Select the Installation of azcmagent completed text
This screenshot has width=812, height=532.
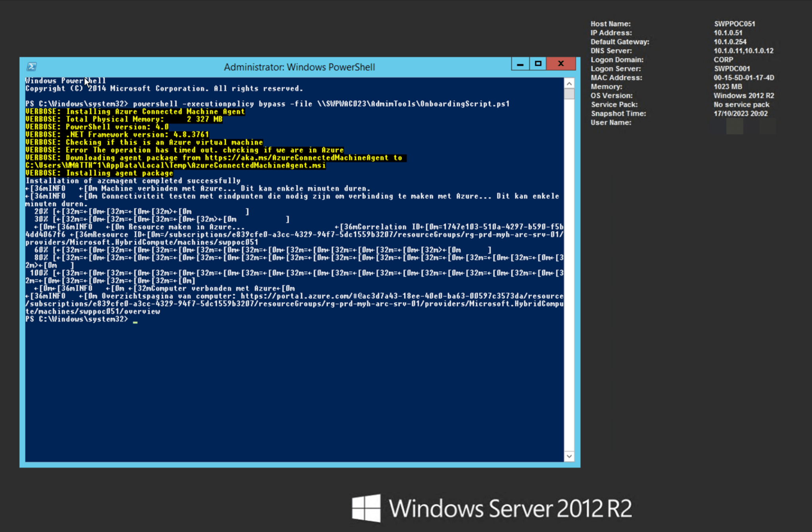(x=133, y=181)
